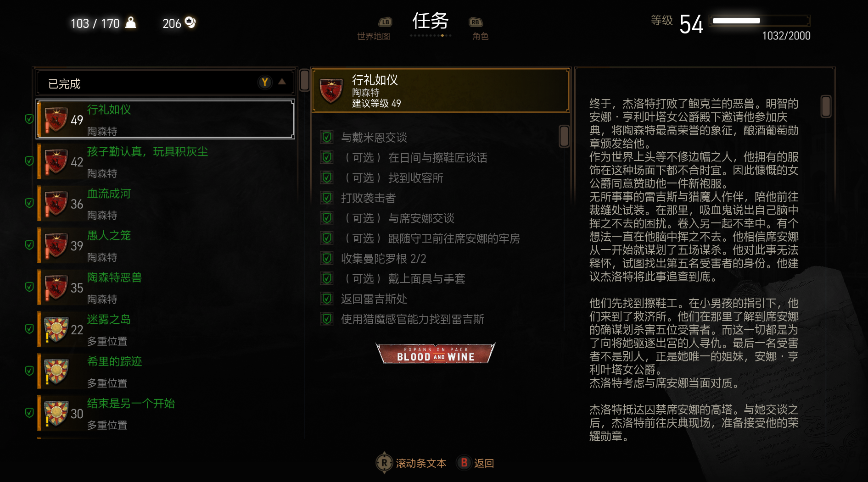
Task: Click the R stick icon for 滚动条文本
Action: click(x=384, y=463)
